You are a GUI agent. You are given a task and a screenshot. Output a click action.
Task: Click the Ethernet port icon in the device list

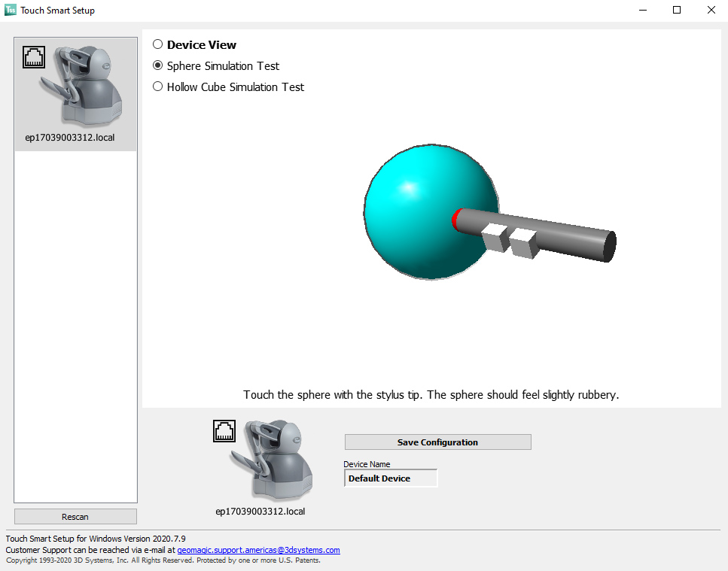(x=34, y=57)
